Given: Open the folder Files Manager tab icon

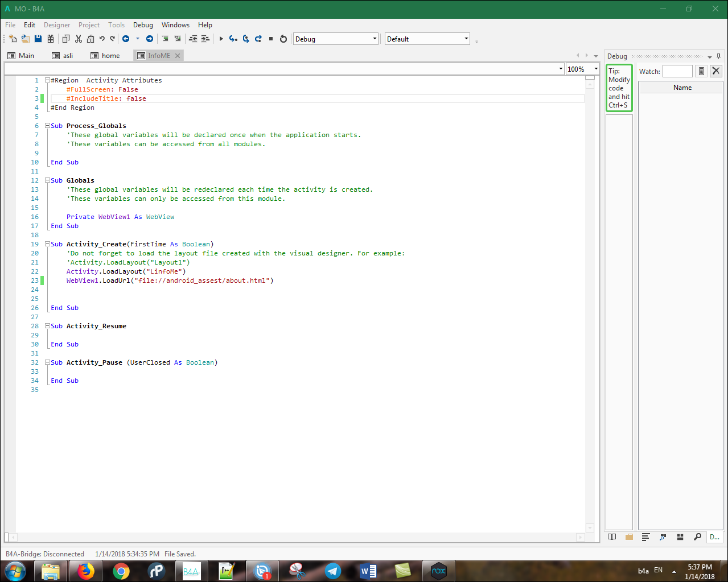Looking at the screenshot, I should tap(629, 537).
